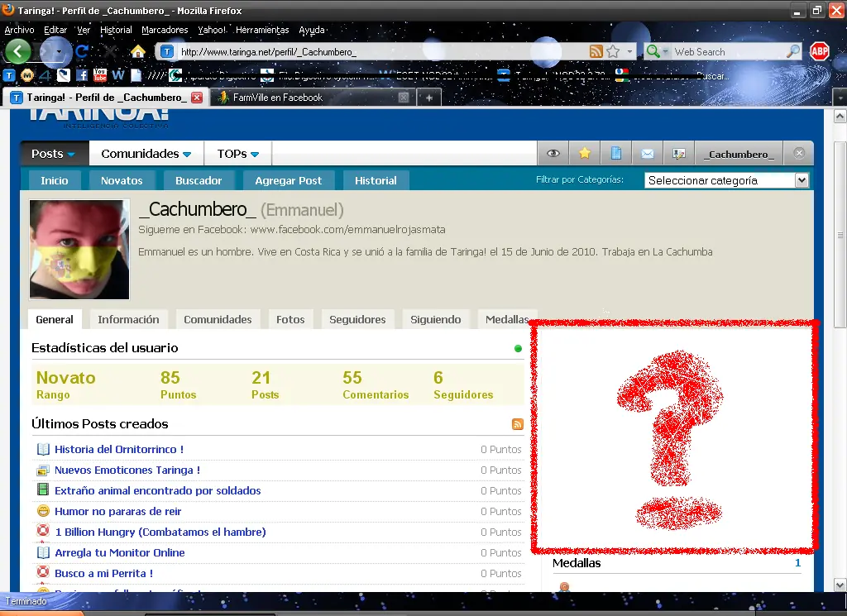847x616 pixels.
Task: Open the Firefox home page icon
Action: (x=138, y=52)
